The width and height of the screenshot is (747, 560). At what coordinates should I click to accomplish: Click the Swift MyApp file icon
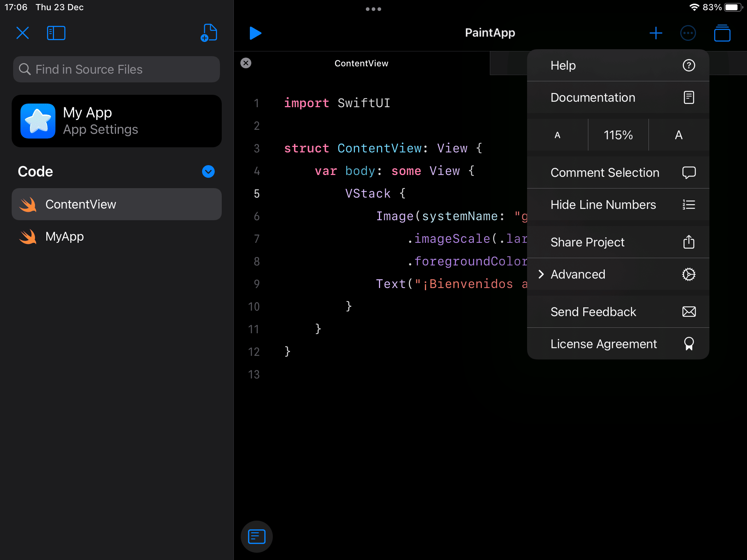[x=30, y=236]
